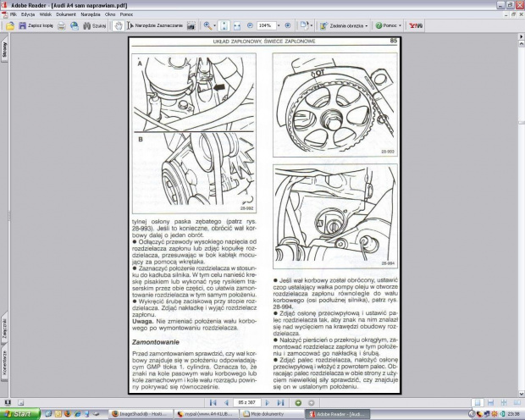The image size is (525, 420).
Task: Click the open file folder icon
Action: 9,26
